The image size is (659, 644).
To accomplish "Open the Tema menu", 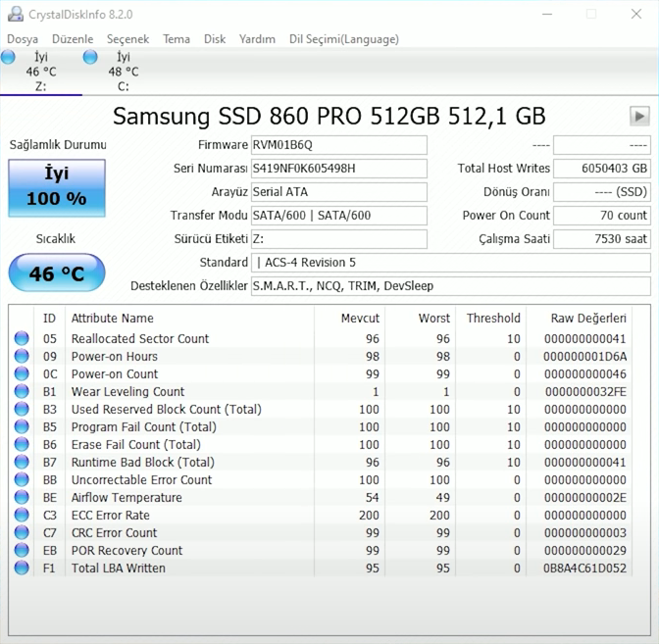I will (177, 39).
